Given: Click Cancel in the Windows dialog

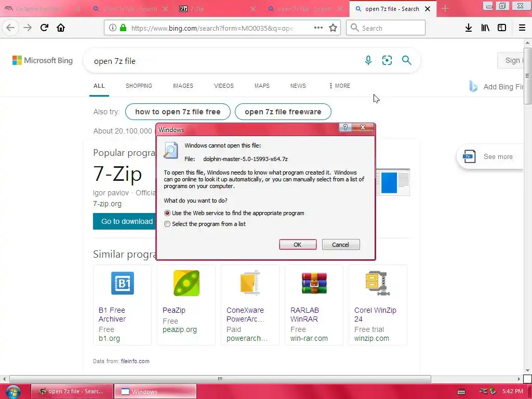Looking at the screenshot, I should [x=341, y=245].
